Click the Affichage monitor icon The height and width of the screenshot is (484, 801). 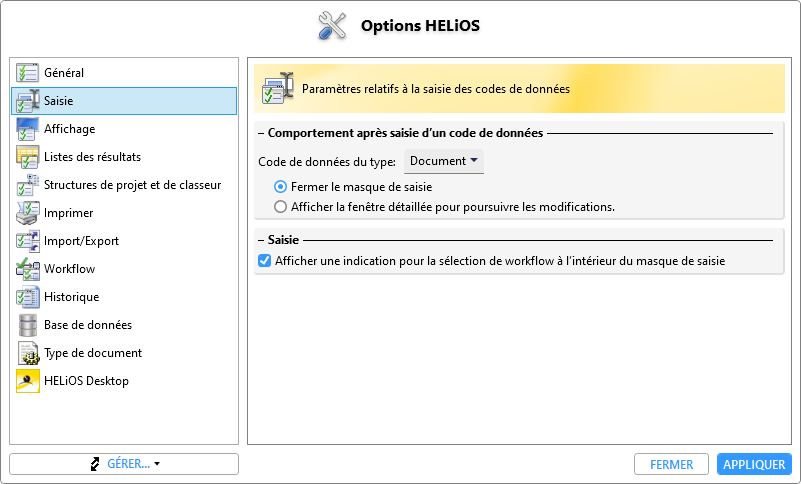point(27,129)
